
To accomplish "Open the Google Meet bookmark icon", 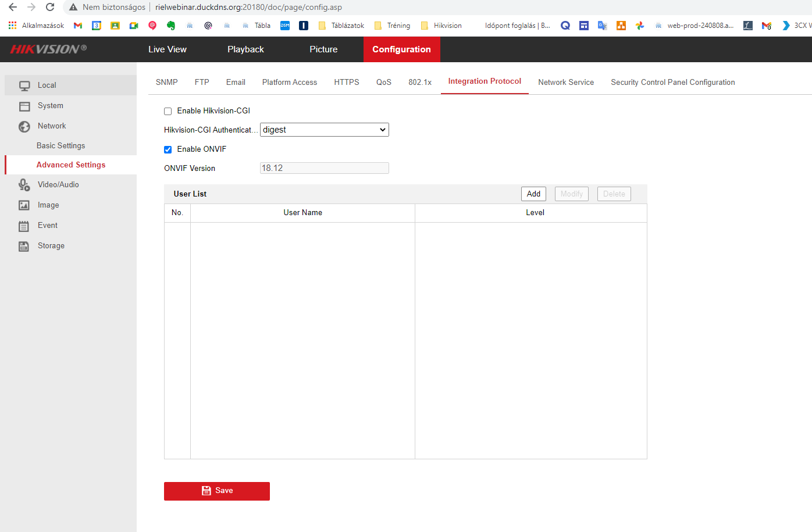I will pyautogui.click(x=134, y=26).
